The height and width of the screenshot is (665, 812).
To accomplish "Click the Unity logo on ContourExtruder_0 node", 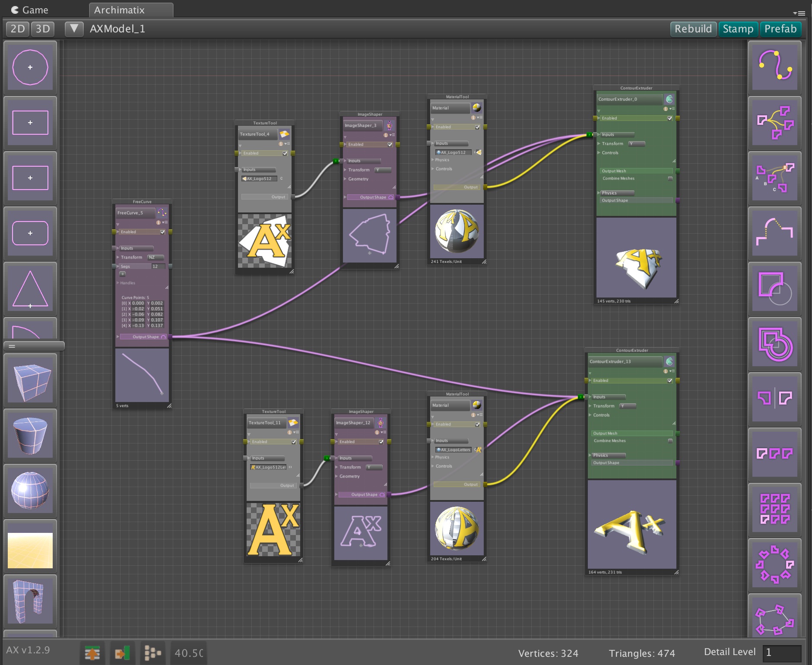I will pos(669,99).
